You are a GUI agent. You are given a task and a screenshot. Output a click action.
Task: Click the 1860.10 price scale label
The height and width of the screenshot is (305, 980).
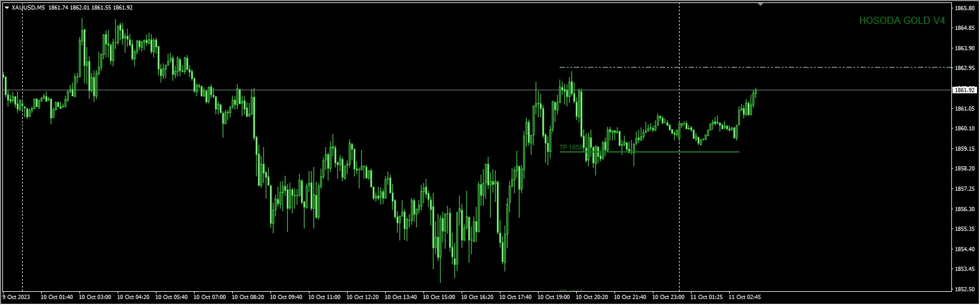(965, 129)
